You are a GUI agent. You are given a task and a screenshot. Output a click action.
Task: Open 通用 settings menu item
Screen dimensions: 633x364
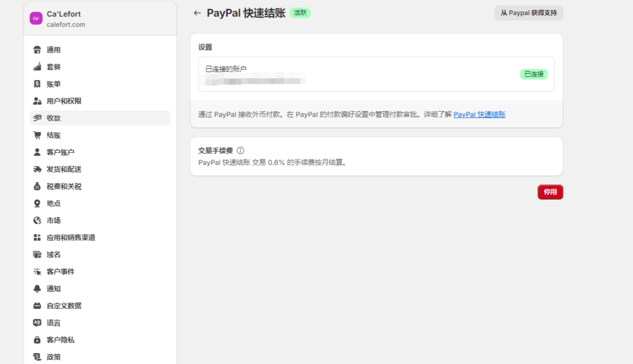point(100,50)
